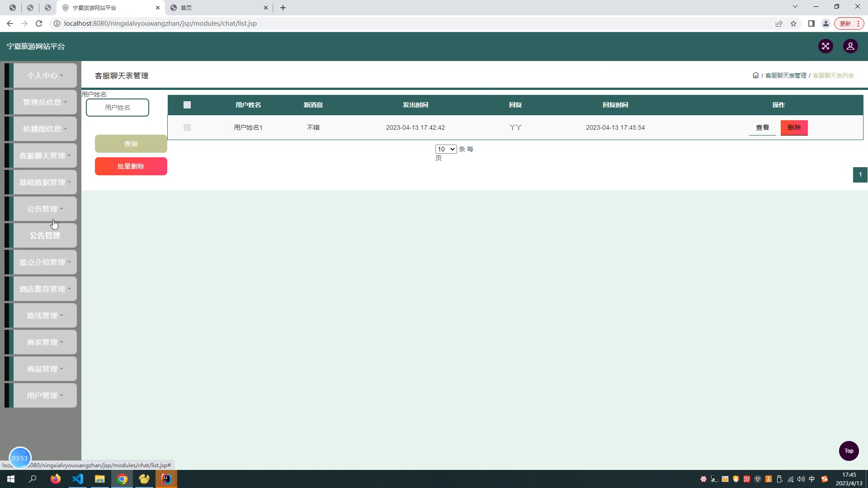Focus the 用户姓名 search input field
Image resolution: width=868 pixels, height=488 pixels.
coord(118,108)
